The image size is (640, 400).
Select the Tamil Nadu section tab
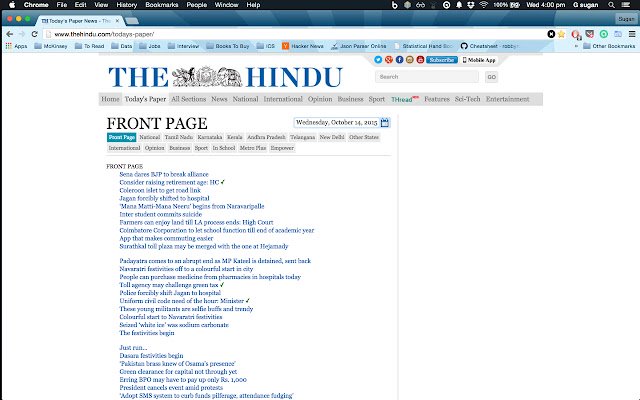pos(179,137)
